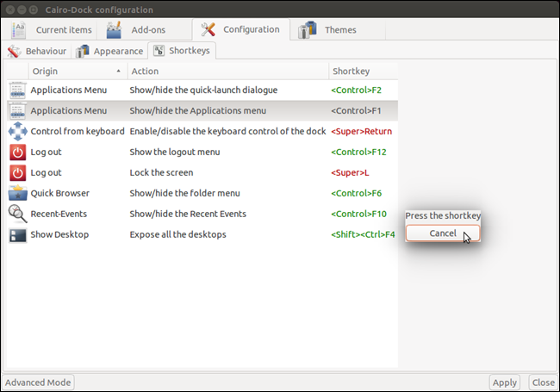Click Log out icon for Lock the screen row
This screenshot has height=392, width=560.
point(17,173)
